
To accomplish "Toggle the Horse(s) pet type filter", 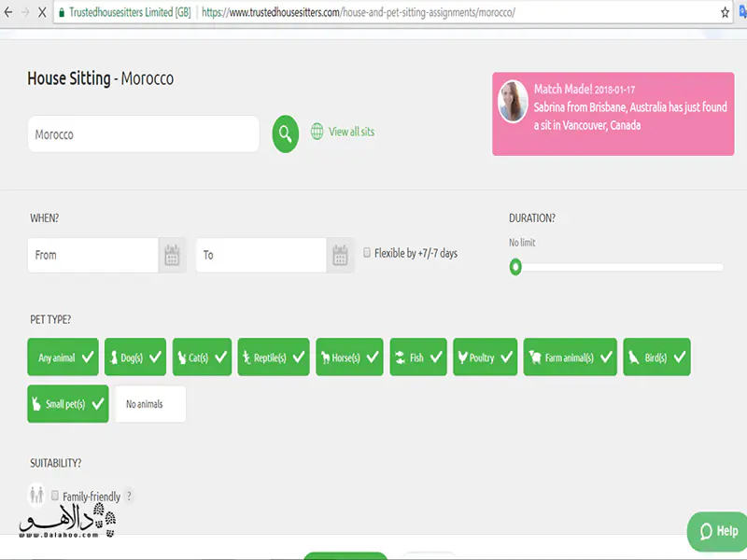I will click(349, 357).
